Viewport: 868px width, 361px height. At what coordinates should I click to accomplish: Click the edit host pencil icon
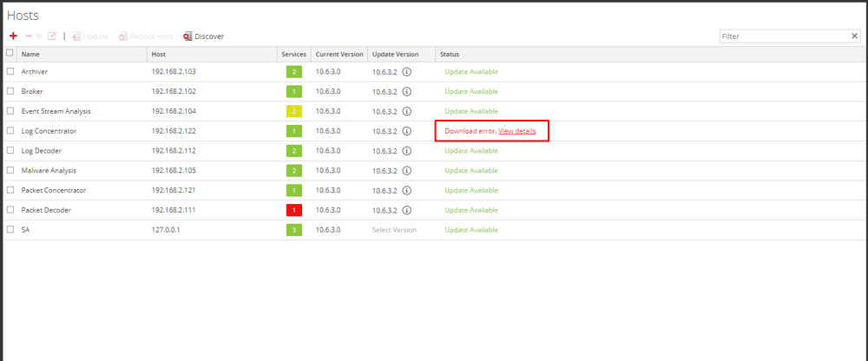coord(52,36)
